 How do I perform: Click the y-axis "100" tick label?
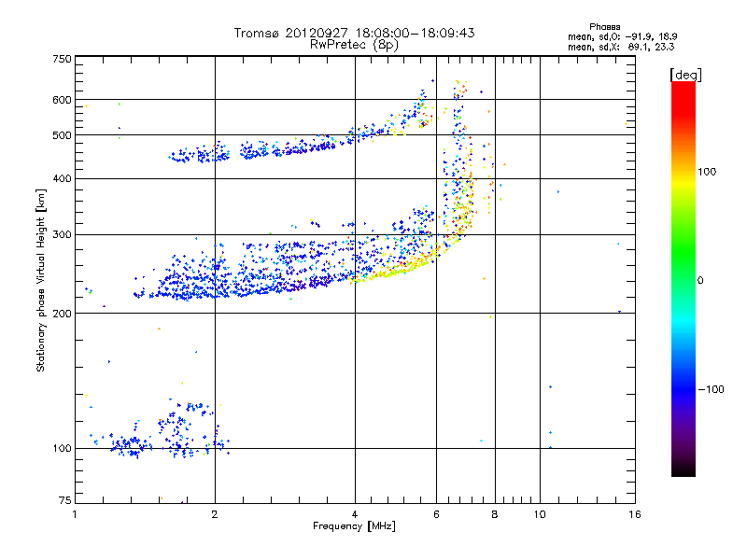pos(62,449)
